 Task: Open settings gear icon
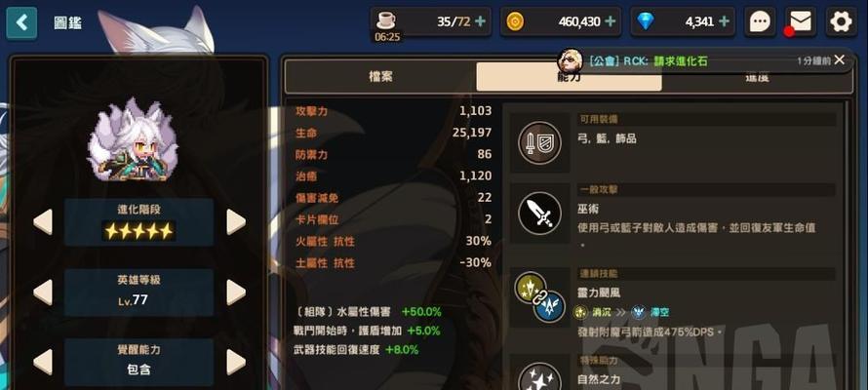(841, 22)
